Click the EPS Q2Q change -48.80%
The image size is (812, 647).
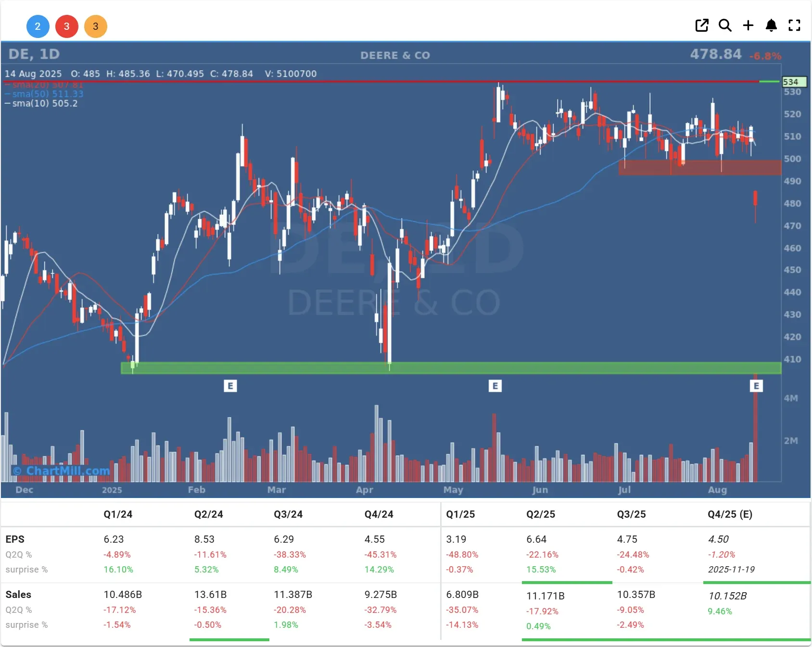click(462, 555)
